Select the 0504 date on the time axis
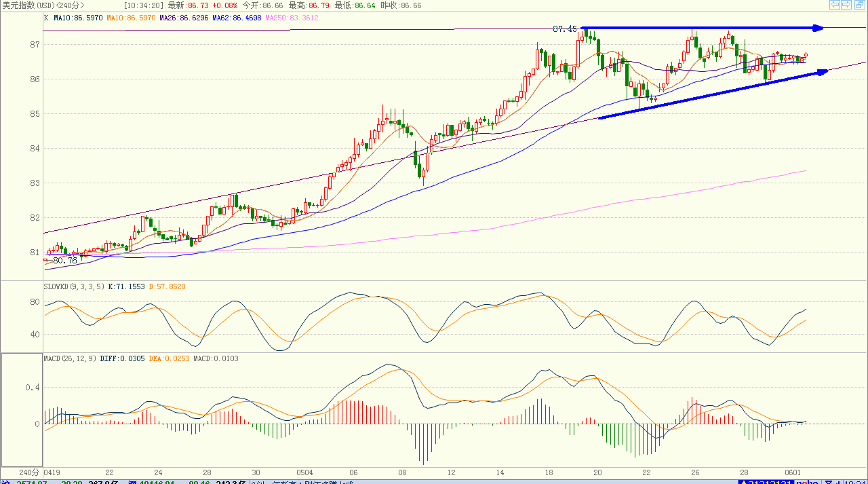This screenshot has width=868, height=484. coord(304,472)
